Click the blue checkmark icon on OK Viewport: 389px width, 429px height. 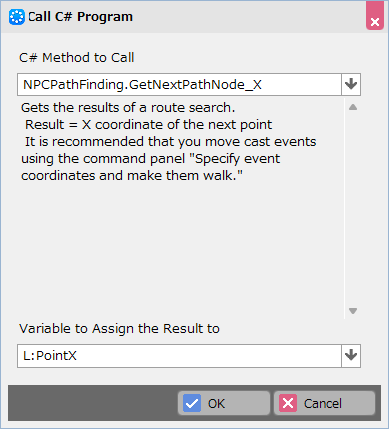click(192, 403)
